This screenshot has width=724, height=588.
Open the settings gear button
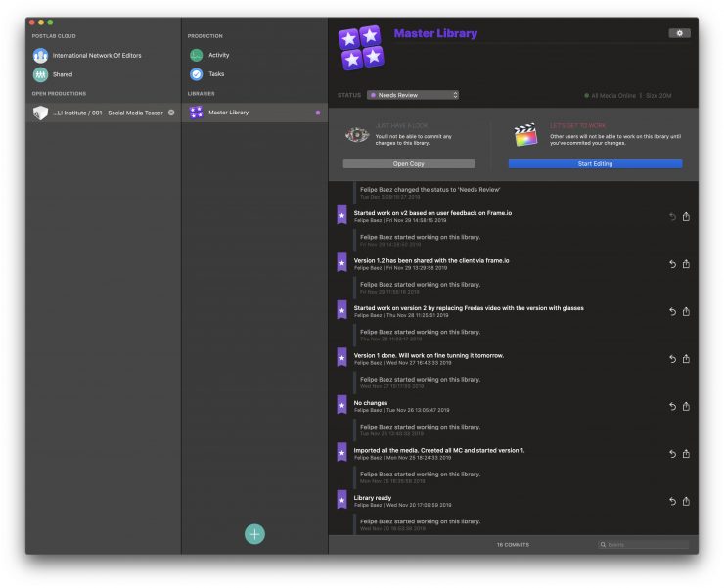coord(679,33)
